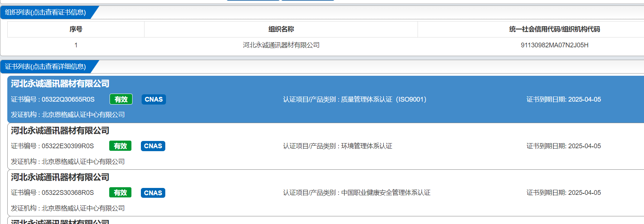Open the 组织列表(点击查看证书信息) tab header
644x224 pixels.
point(46,12)
